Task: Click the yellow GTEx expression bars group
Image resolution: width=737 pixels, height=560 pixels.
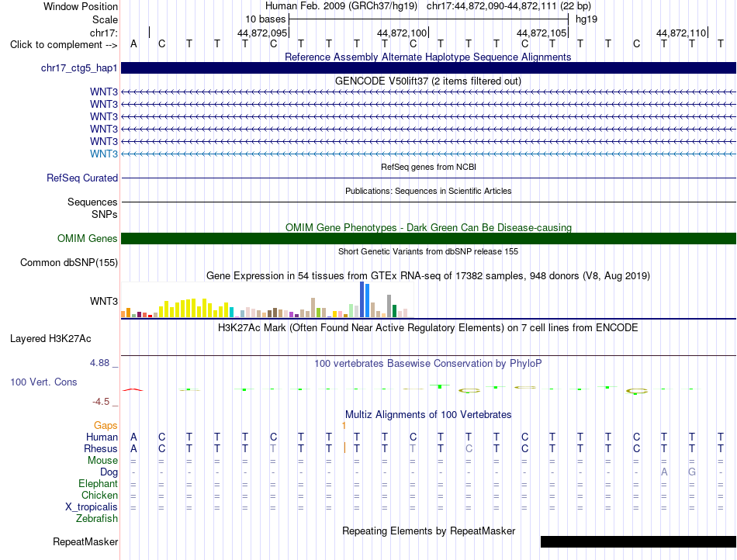Action: 193,308
